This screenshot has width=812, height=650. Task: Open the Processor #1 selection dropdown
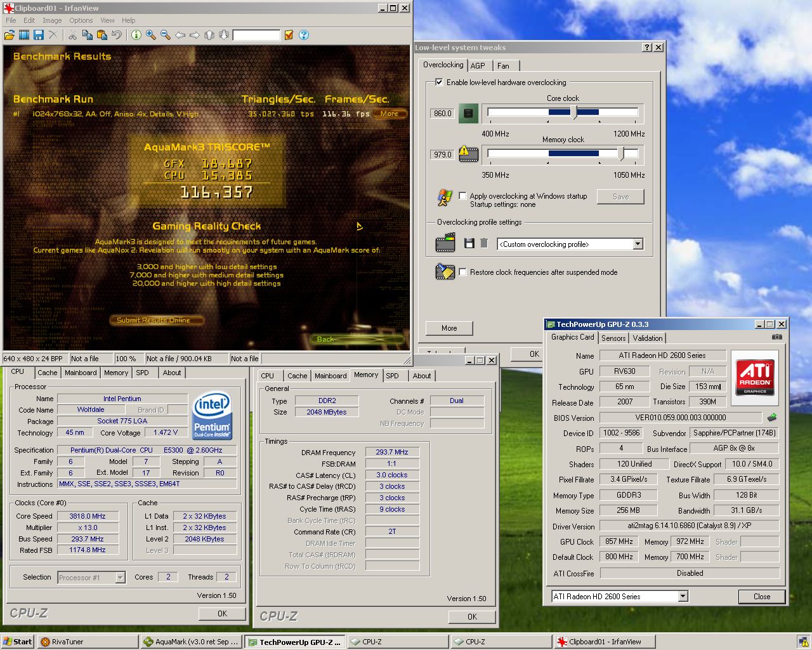(x=120, y=577)
